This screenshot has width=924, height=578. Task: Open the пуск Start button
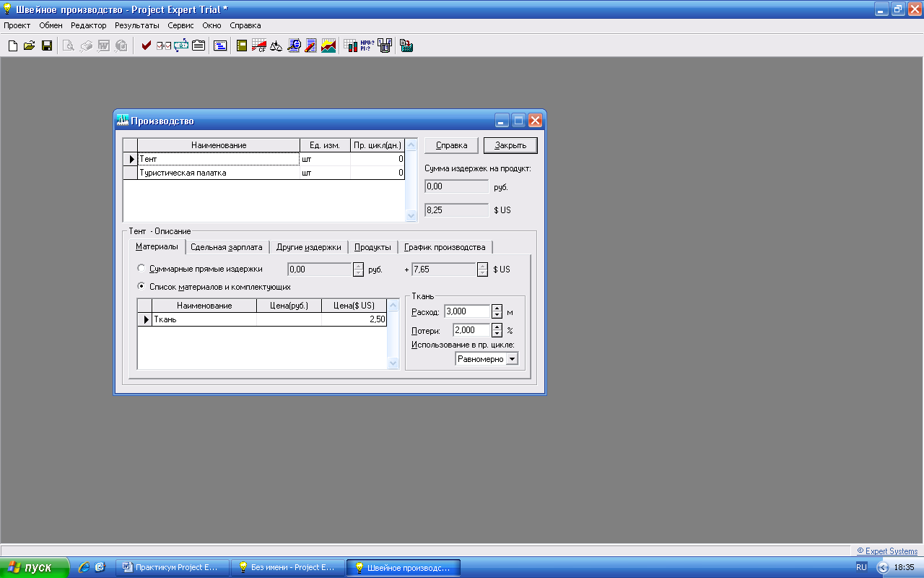click(x=35, y=567)
